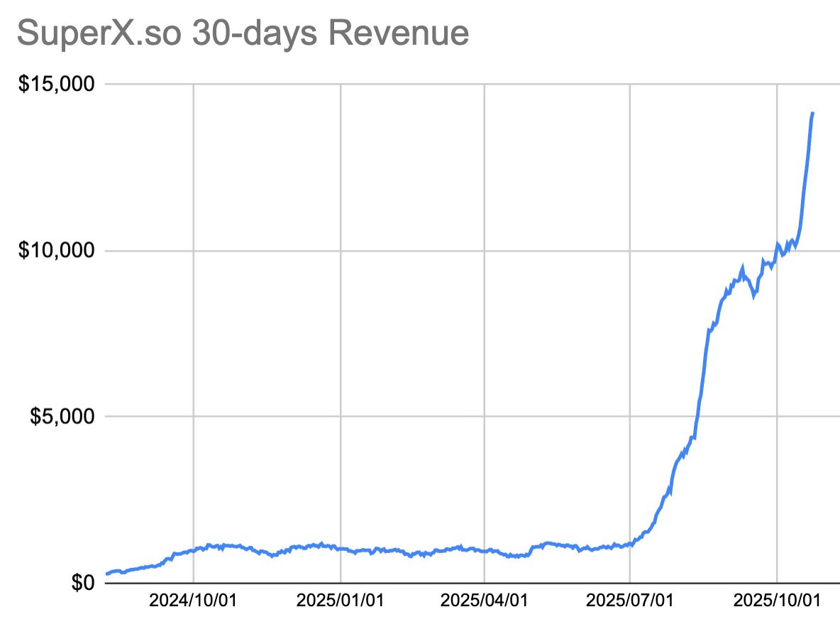Click the 2025/01/01 x-axis date label
The width and height of the screenshot is (840, 629).
tap(340, 600)
